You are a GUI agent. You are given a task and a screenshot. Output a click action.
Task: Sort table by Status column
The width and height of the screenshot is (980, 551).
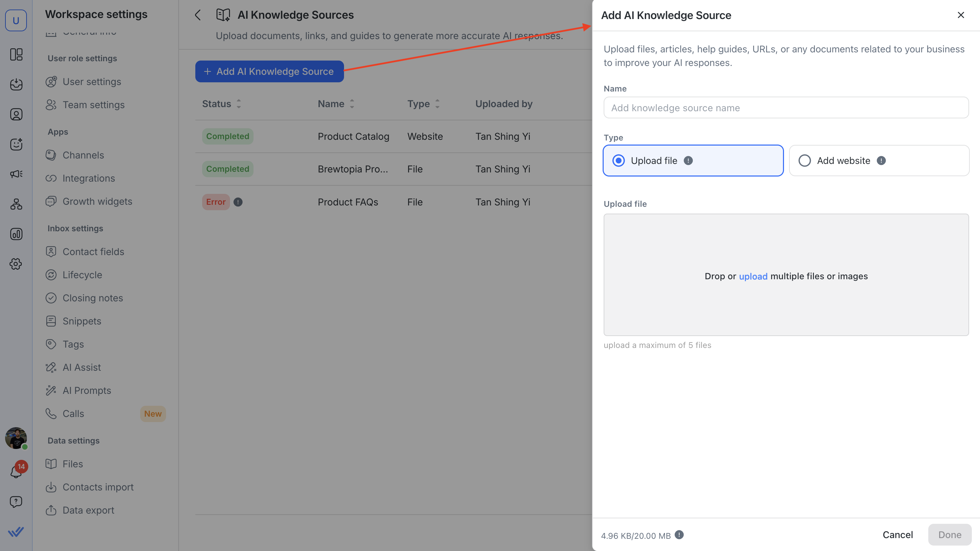239,104
